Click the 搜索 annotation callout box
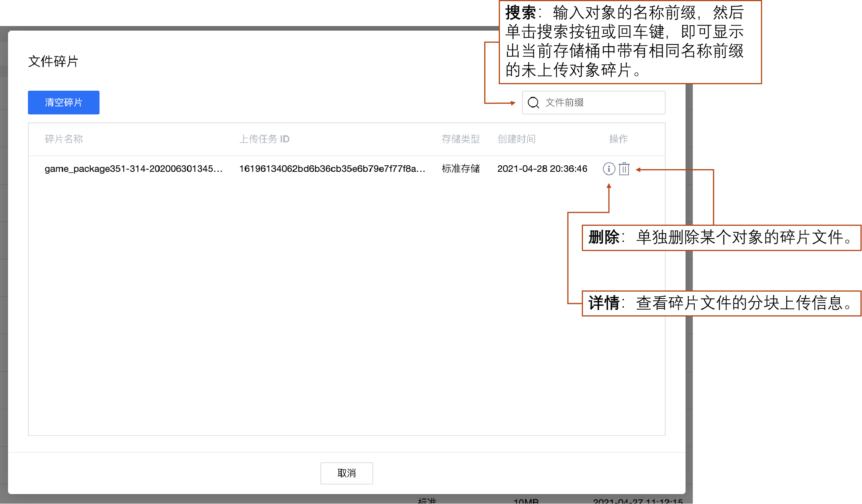The width and height of the screenshot is (862, 504). 630,41
